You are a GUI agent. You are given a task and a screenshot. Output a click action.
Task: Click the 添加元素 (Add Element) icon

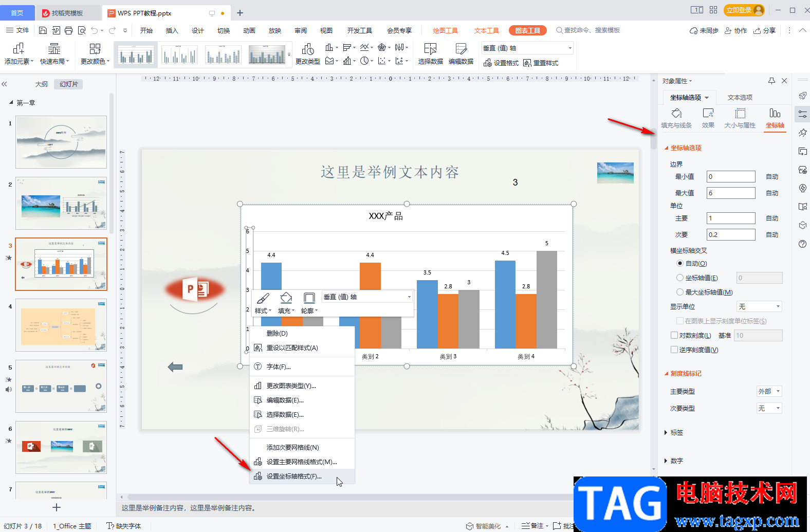tap(19, 49)
